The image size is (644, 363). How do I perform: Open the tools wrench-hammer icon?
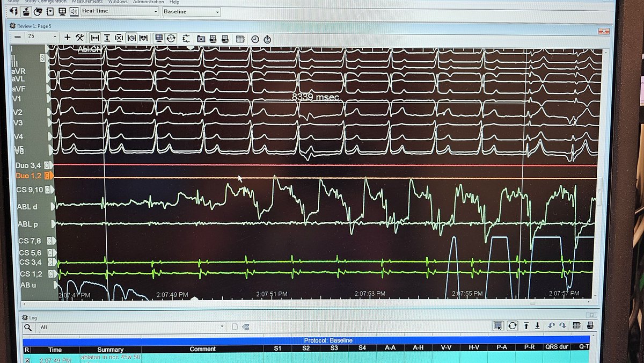(79, 38)
